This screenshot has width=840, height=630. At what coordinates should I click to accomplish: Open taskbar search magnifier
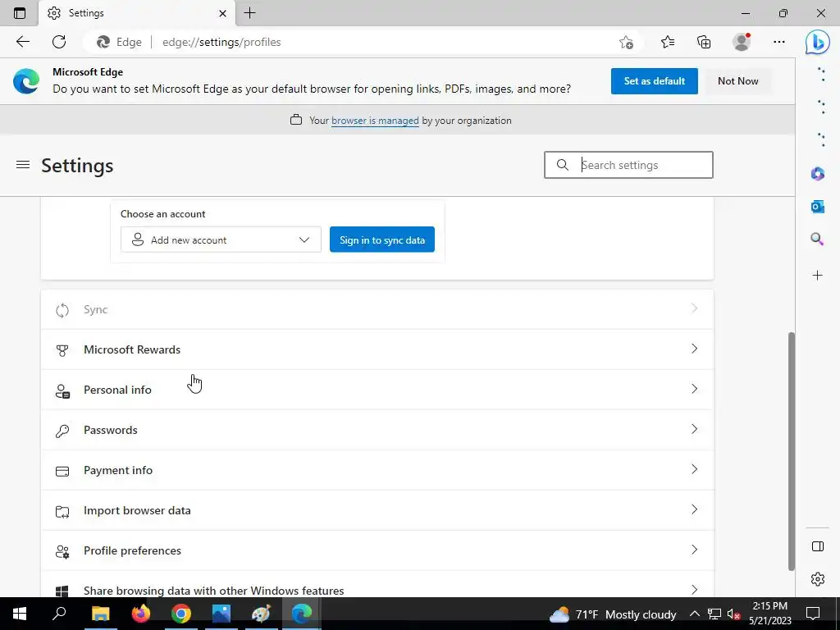59,614
